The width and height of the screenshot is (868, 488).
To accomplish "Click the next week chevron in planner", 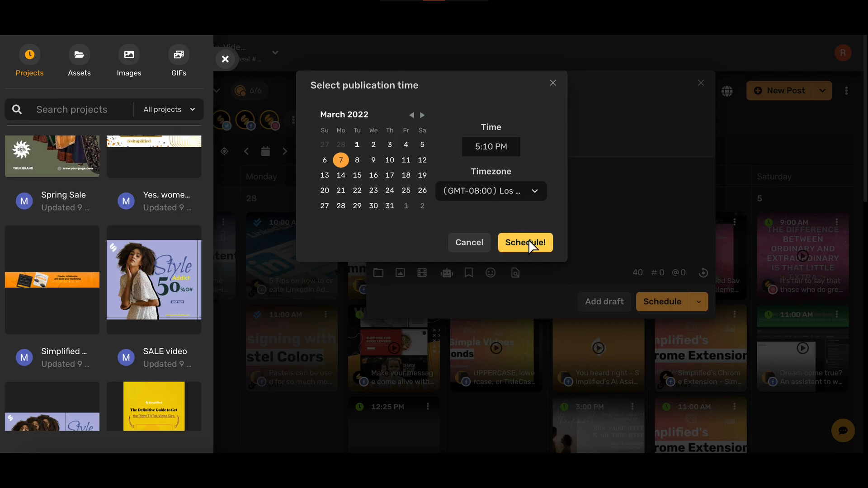I will (x=285, y=151).
